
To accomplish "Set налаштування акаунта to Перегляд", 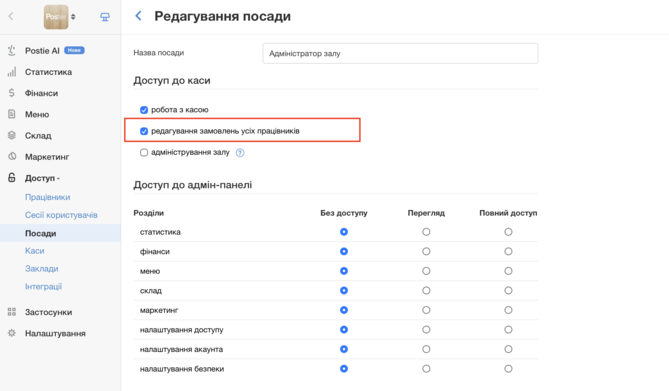I will click(426, 349).
